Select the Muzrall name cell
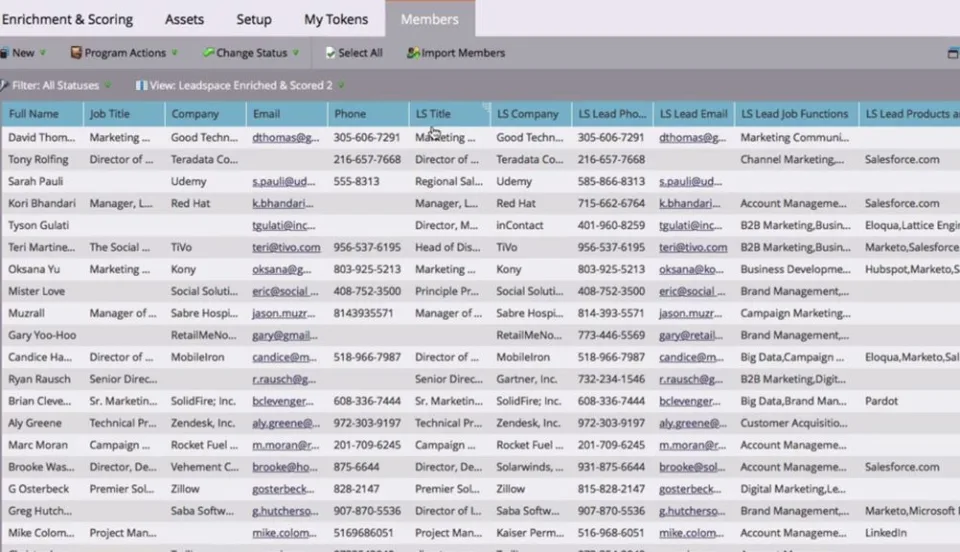This screenshot has height=552, width=960. pyautogui.click(x=26, y=313)
